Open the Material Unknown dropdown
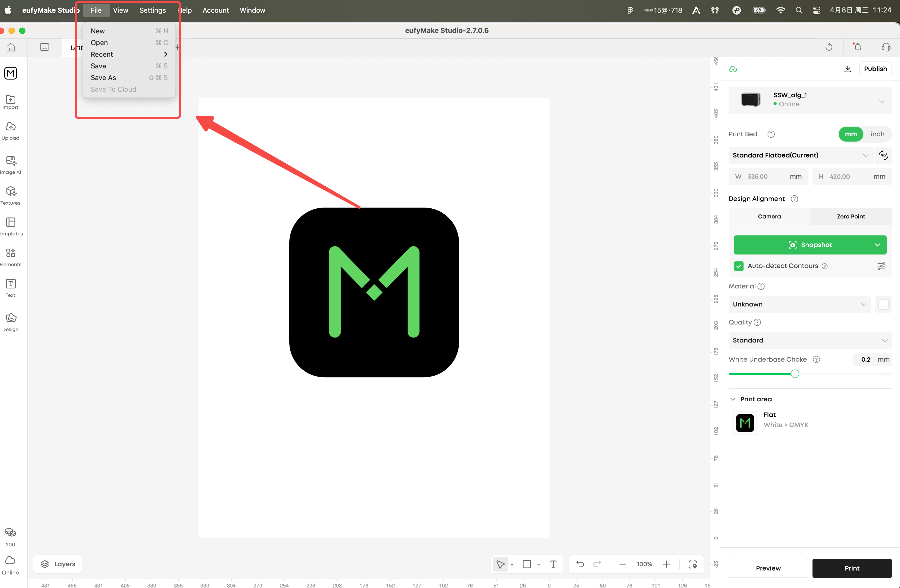The image size is (900, 588). (799, 304)
